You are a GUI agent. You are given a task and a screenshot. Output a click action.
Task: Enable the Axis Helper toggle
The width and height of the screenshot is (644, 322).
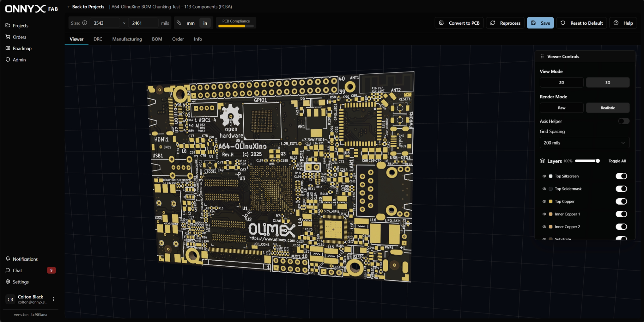click(x=623, y=121)
